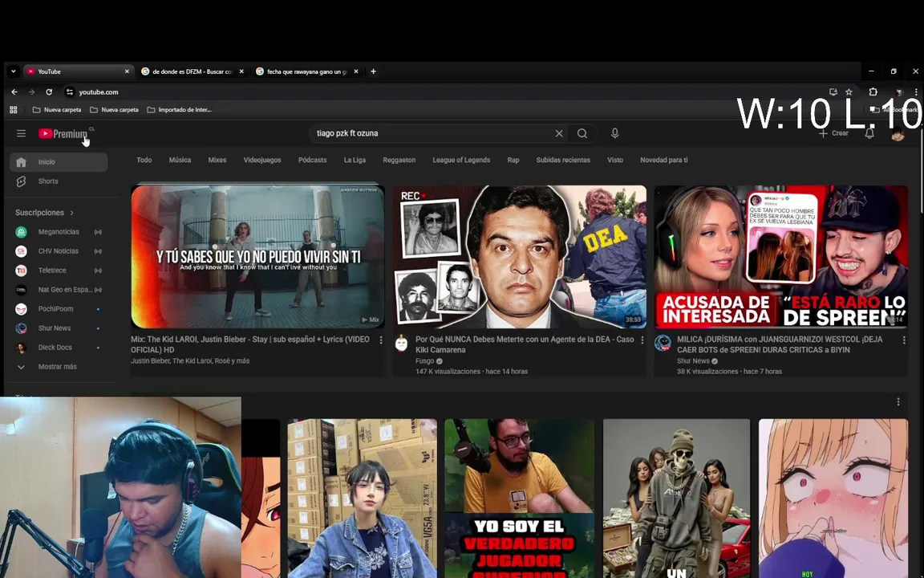The height and width of the screenshot is (578, 924).
Task: Click the browser forward arrow
Action: pyautogui.click(x=31, y=92)
